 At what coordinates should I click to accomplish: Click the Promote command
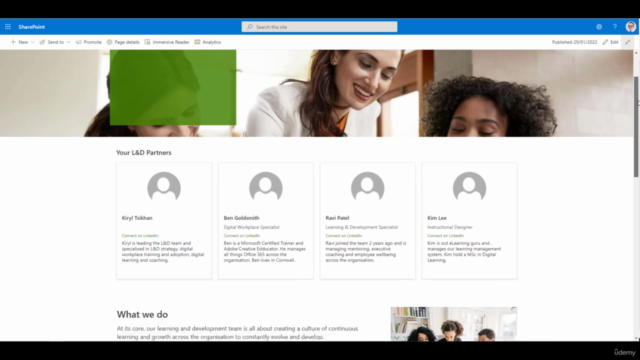pyautogui.click(x=89, y=42)
